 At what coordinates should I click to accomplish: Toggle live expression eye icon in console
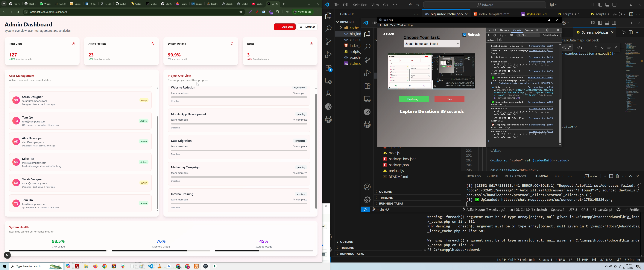[x=511, y=35]
